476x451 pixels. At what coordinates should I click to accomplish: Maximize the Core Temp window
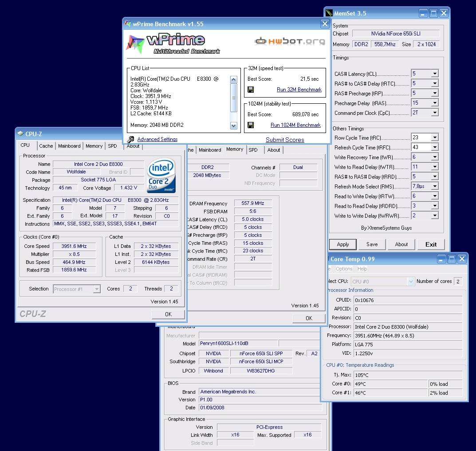(x=452, y=259)
